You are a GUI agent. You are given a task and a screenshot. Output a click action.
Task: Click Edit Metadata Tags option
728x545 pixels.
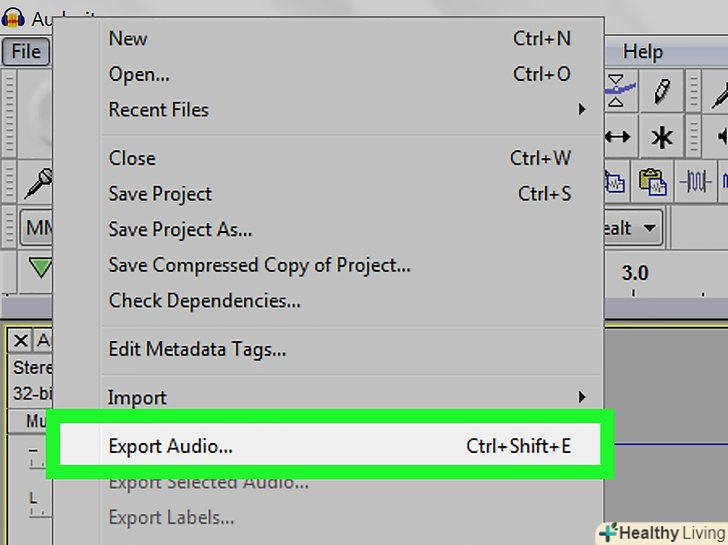click(x=197, y=350)
